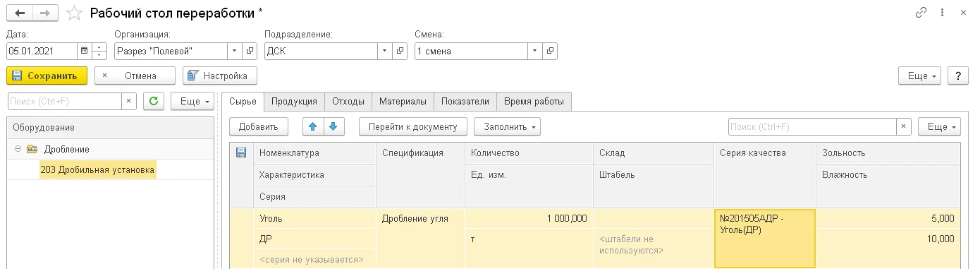980x269 pixels.
Task: Switch to the Показатели tab
Action: tap(465, 102)
